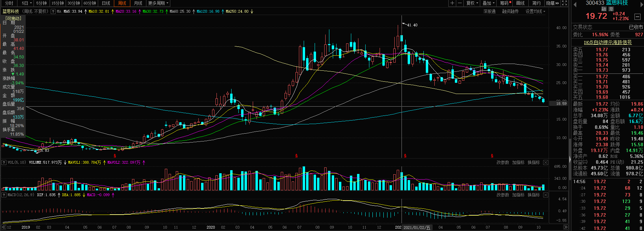Go to previous stock with the left arrow
644x231 pixels.
point(575,4)
